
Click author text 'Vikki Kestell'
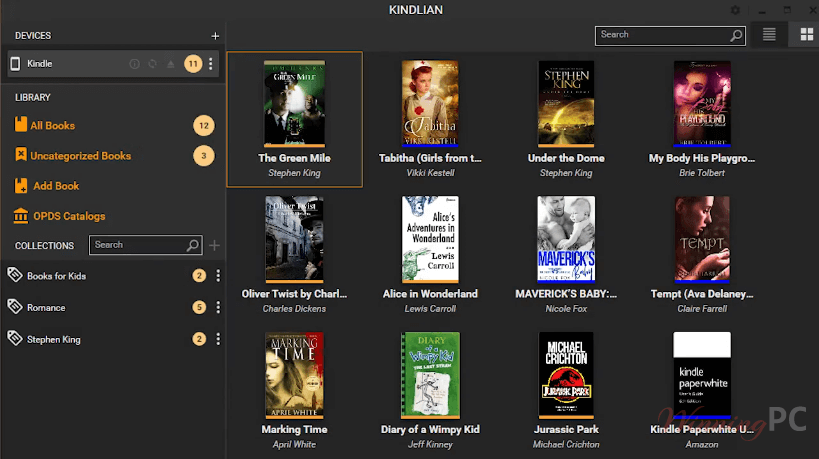point(430,173)
